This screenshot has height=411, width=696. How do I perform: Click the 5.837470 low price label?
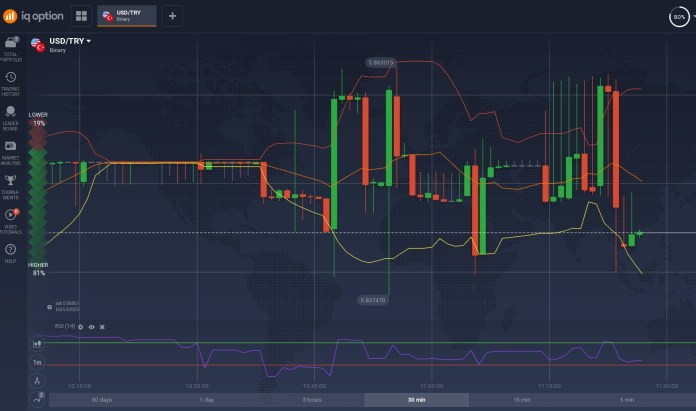(373, 300)
